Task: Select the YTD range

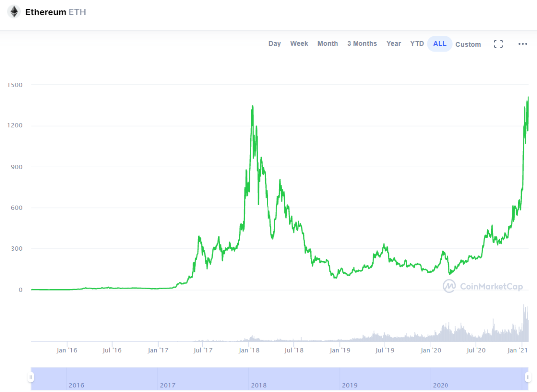Action: (417, 43)
